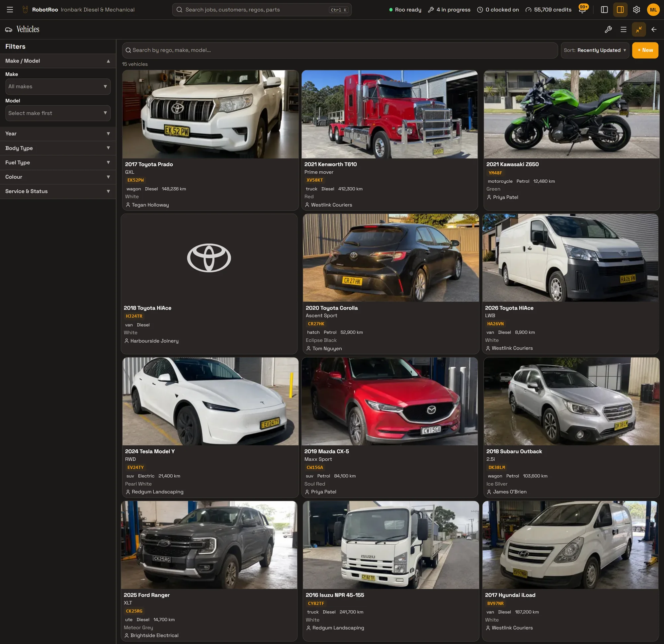Open the 2016 Isuzu NPR 45-155 title
The height and width of the screenshot is (644, 664).
click(335, 595)
